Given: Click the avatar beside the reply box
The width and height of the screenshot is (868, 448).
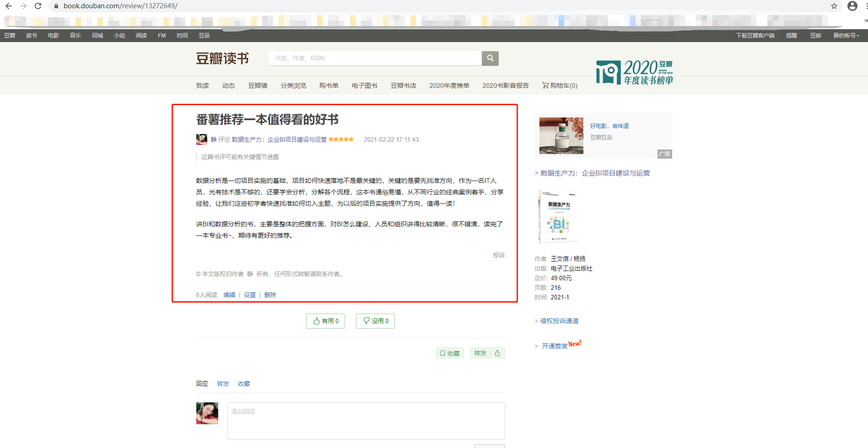Looking at the screenshot, I should [207, 413].
